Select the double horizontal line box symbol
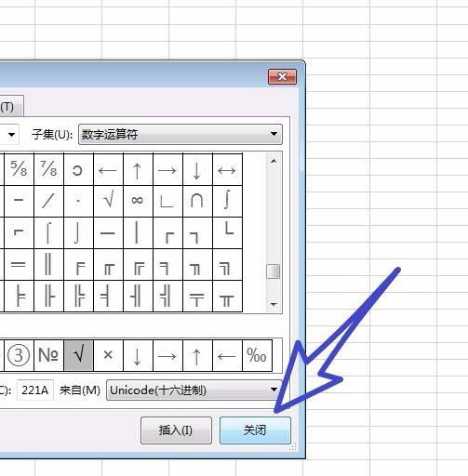Screen dimensions: 468x476 (x=19, y=265)
